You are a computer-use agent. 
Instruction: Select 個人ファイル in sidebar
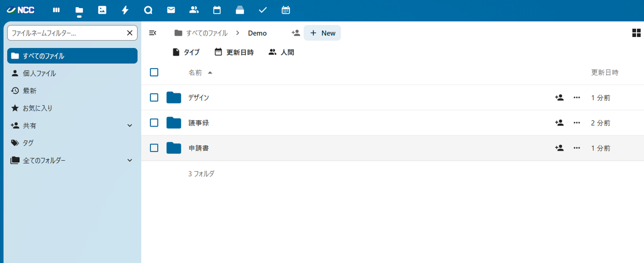pos(72,73)
